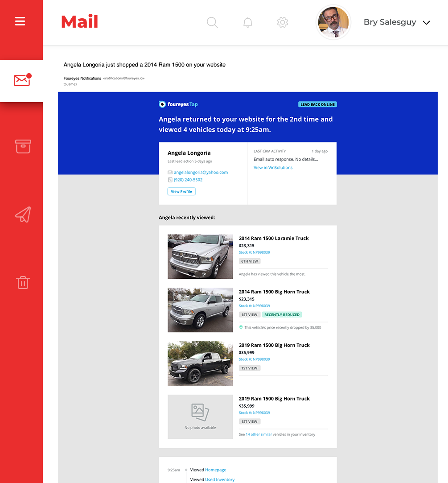
Task: Click phone number (920) 240-5502
Action: (x=188, y=180)
